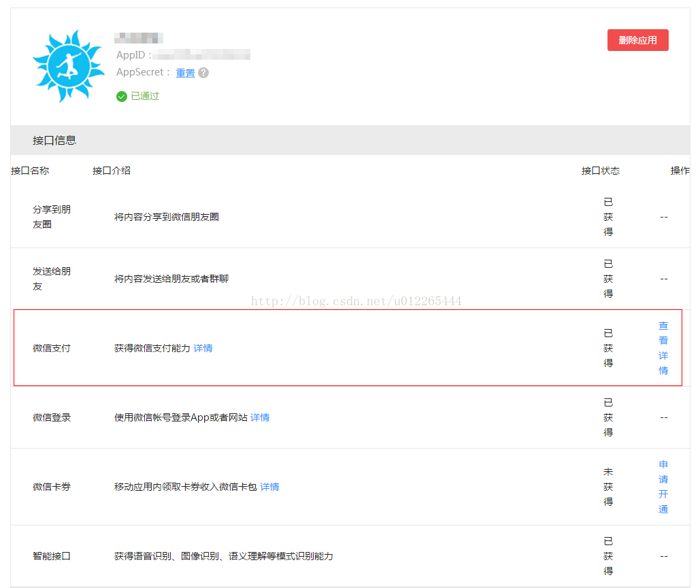This screenshot has height=588, width=700.
Task: Select the 发送给朋友 interface name
Action: pos(51,279)
